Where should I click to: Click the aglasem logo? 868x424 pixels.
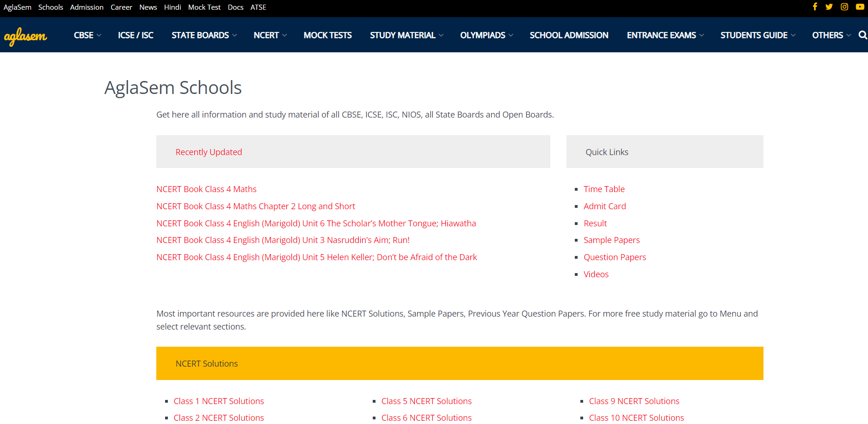click(25, 36)
